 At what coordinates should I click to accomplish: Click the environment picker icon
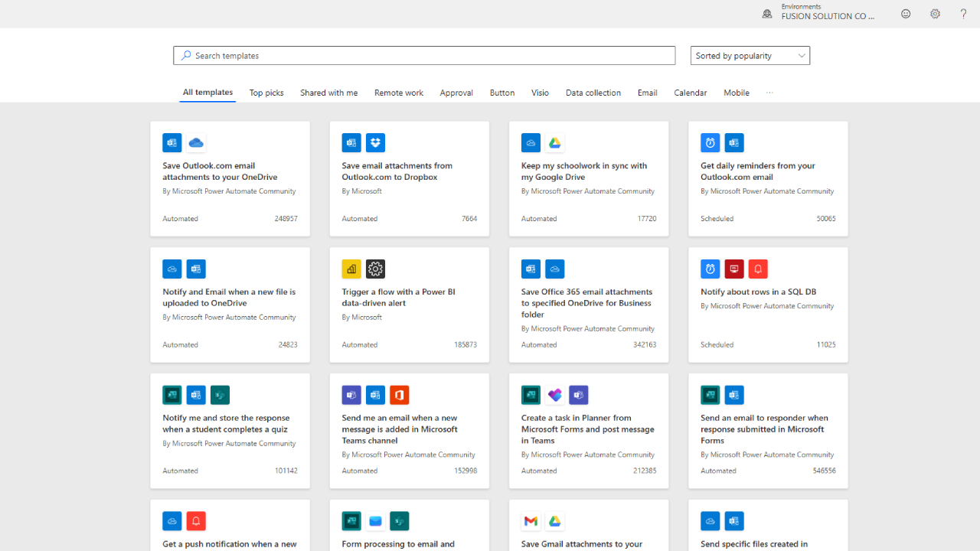(767, 14)
